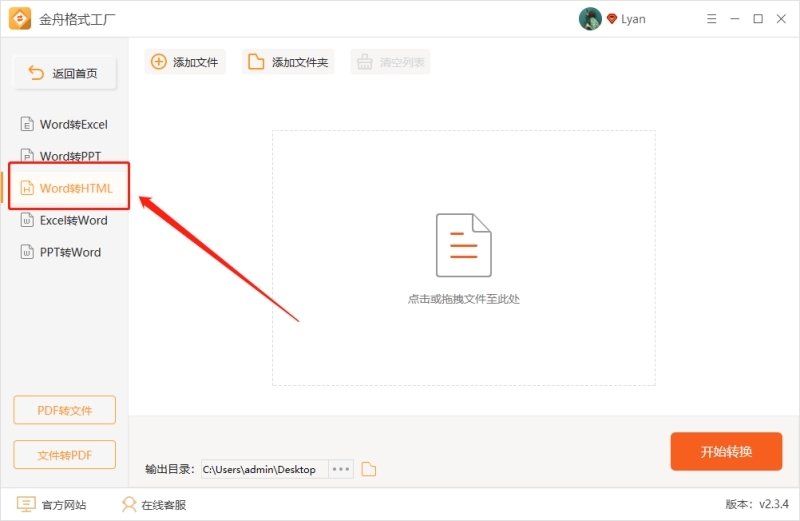Click the red VIP diamond badge icon
This screenshot has width=800, height=521.
(612, 19)
